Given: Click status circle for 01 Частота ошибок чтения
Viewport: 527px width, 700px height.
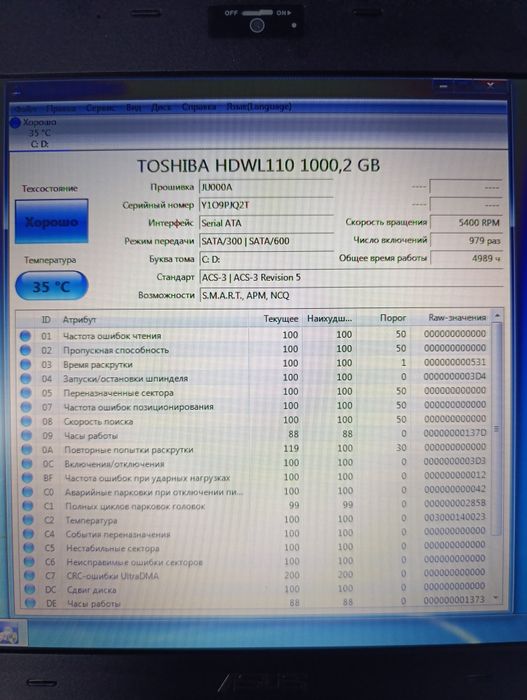Looking at the screenshot, I should (25, 336).
